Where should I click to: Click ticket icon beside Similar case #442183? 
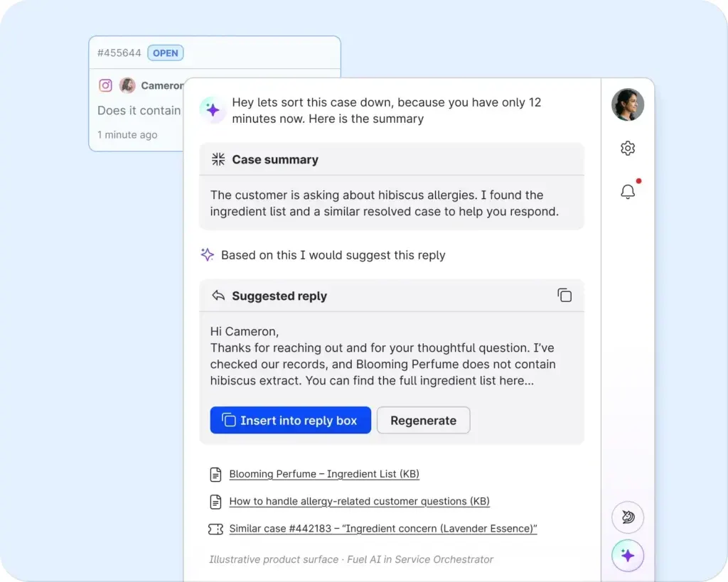[215, 529]
